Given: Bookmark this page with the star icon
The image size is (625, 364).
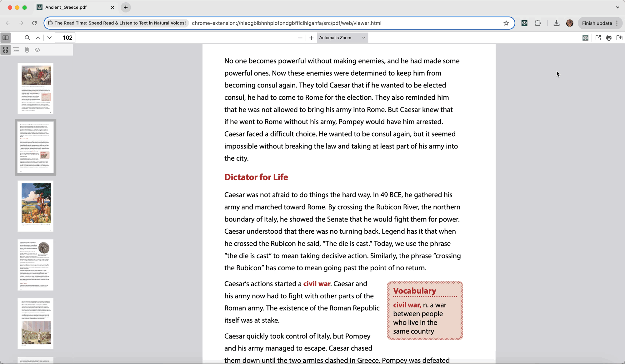Looking at the screenshot, I should click(x=506, y=23).
